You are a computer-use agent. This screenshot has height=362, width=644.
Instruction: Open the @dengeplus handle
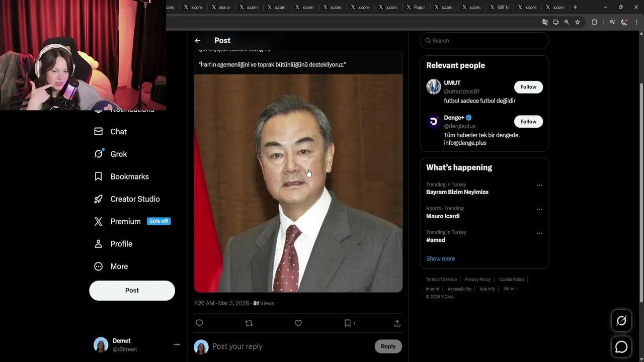click(x=459, y=126)
